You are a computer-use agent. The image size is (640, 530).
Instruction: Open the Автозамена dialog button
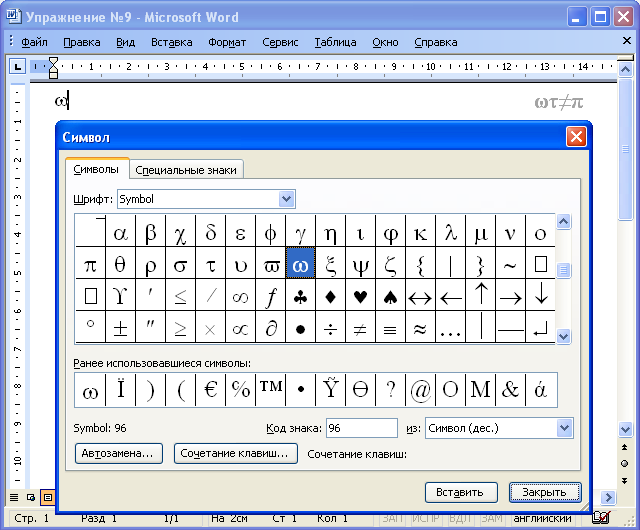pyautogui.click(x=119, y=454)
